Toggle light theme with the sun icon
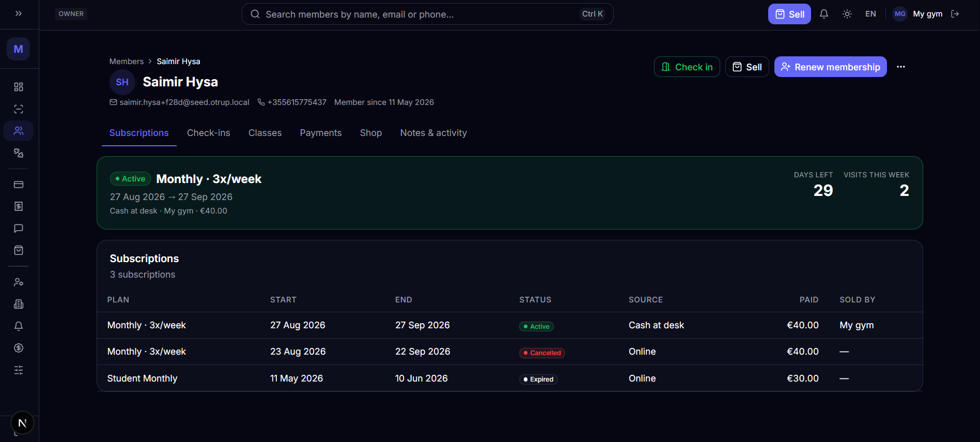Viewport: 980px width, 442px height. (847, 14)
